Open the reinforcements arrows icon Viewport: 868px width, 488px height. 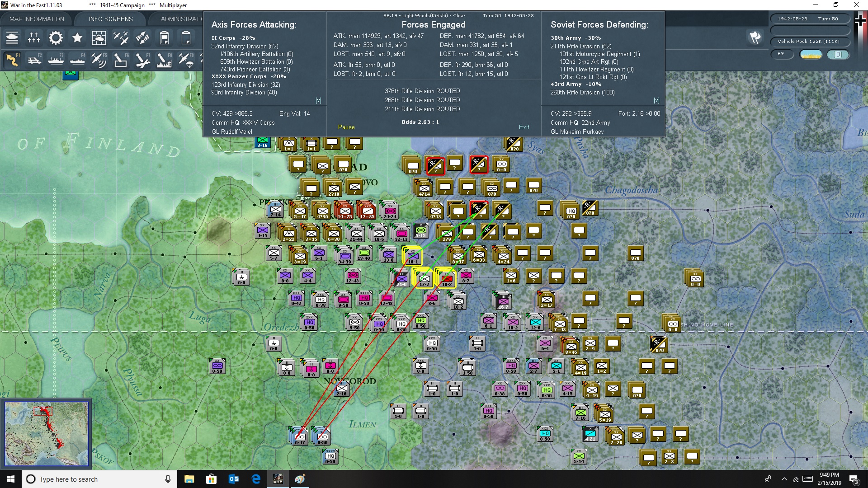[142, 38]
